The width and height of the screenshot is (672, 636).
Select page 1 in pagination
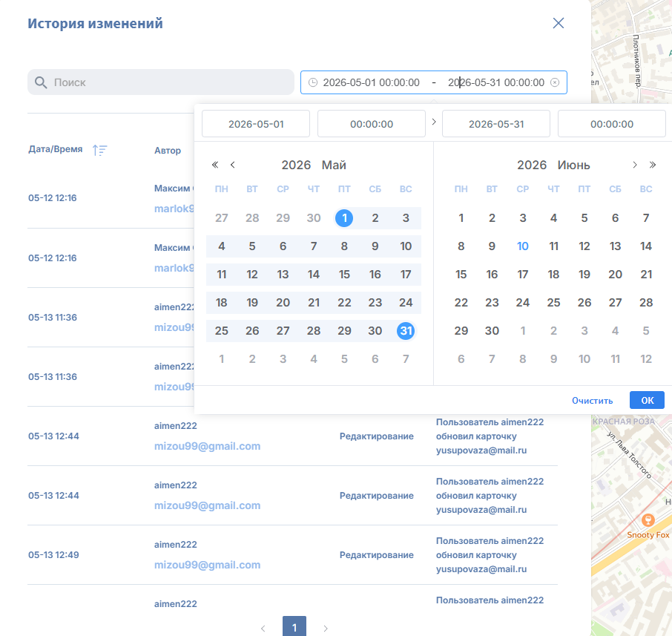(x=294, y=627)
